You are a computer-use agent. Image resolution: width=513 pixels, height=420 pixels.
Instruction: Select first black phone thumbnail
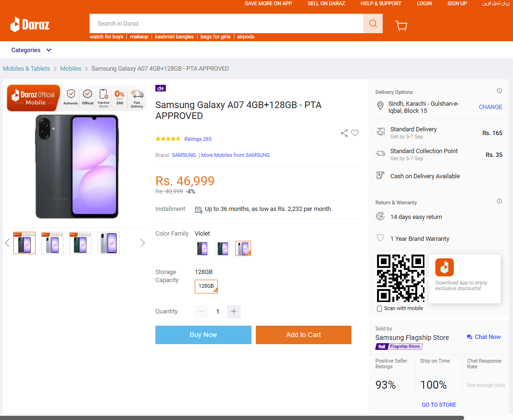tap(24, 243)
